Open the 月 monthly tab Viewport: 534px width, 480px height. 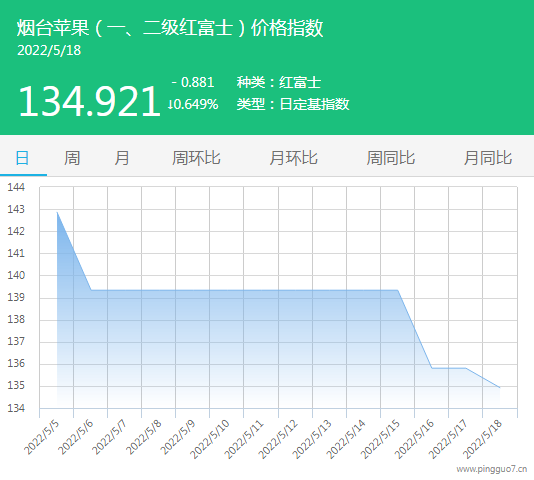[122, 158]
